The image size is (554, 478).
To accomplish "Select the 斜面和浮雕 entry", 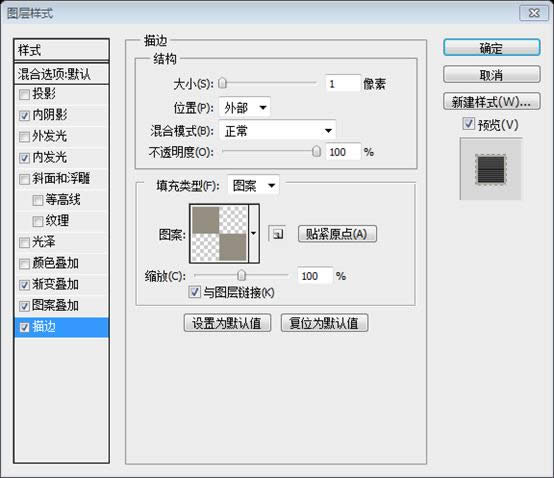I will point(61,178).
